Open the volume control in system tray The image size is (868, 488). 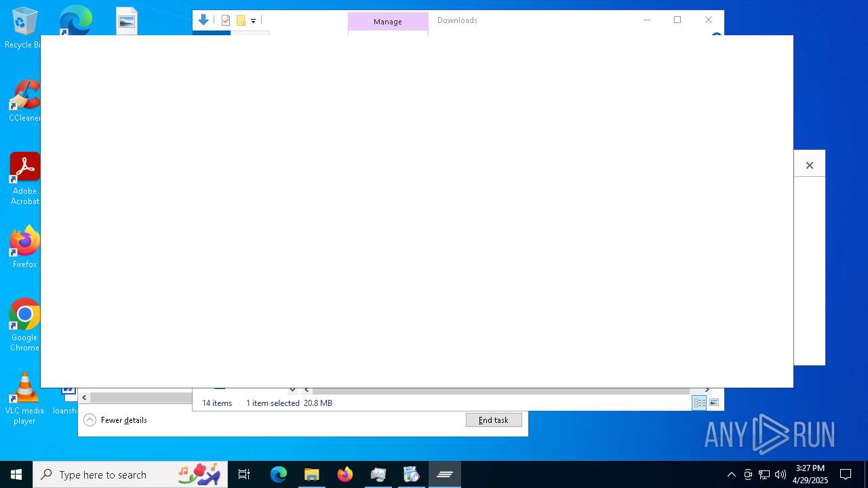click(x=781, y=474)
